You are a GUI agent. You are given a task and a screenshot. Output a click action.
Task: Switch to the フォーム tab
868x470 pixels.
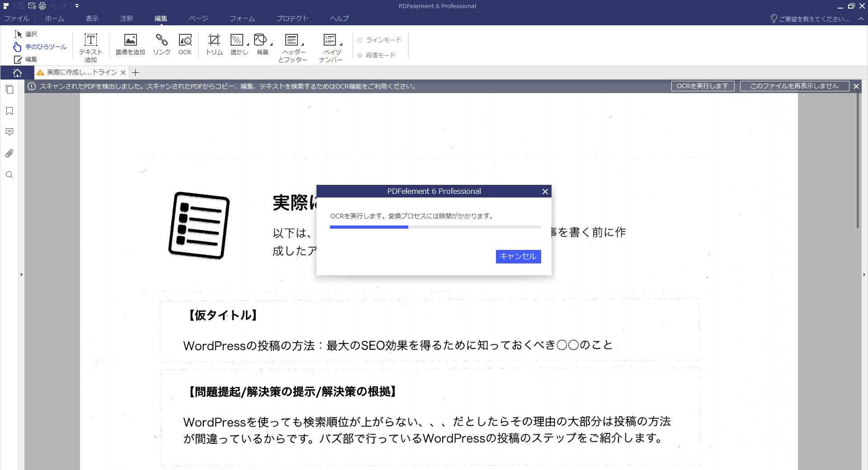pyautogui.click(x=242, y=19)
